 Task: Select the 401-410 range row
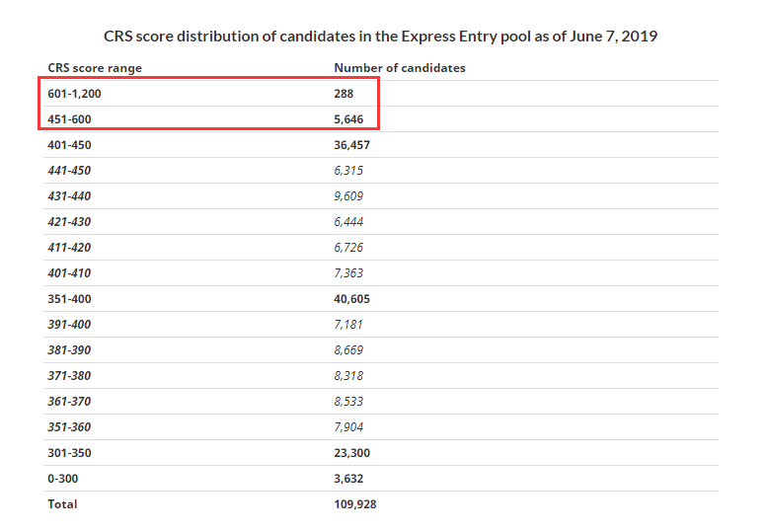(x=381, y=273)
